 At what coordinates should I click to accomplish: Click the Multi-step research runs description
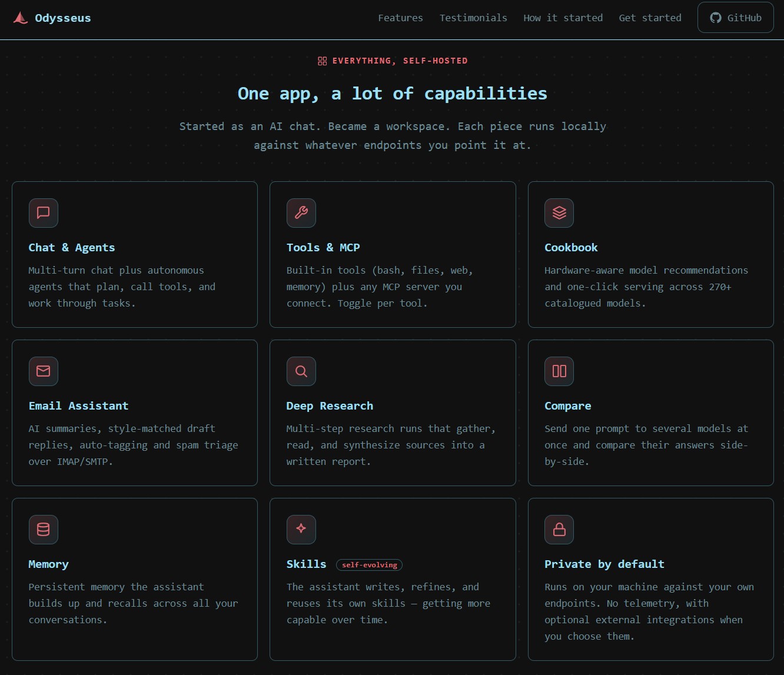point(391,445)
